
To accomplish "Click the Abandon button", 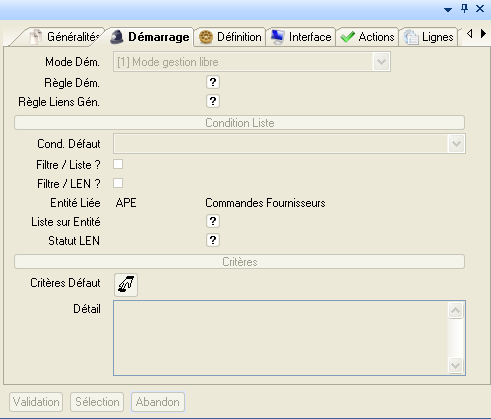I will pos(158,402).
